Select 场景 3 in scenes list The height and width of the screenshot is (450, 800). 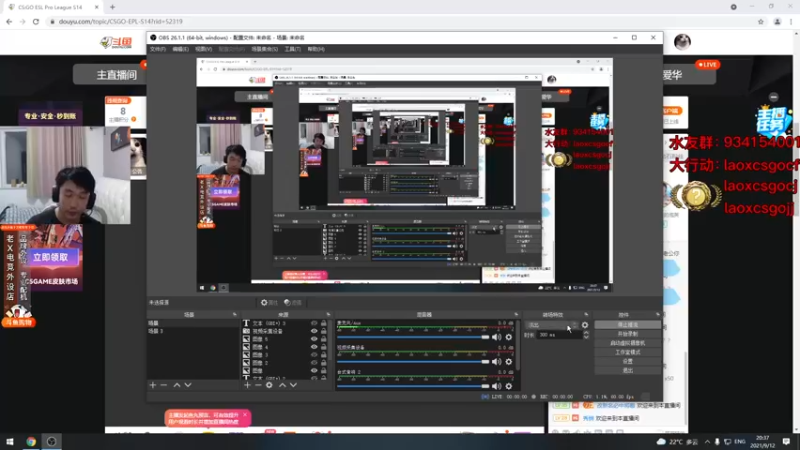193,331
